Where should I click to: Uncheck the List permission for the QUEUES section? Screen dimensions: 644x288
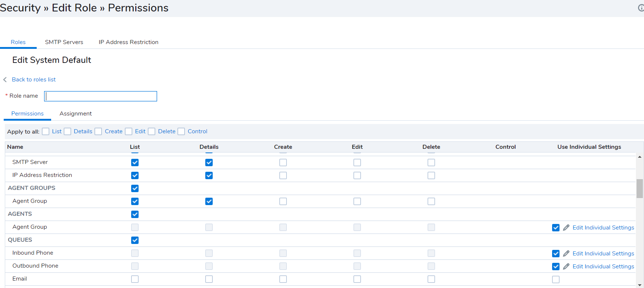tap(135, 240)
